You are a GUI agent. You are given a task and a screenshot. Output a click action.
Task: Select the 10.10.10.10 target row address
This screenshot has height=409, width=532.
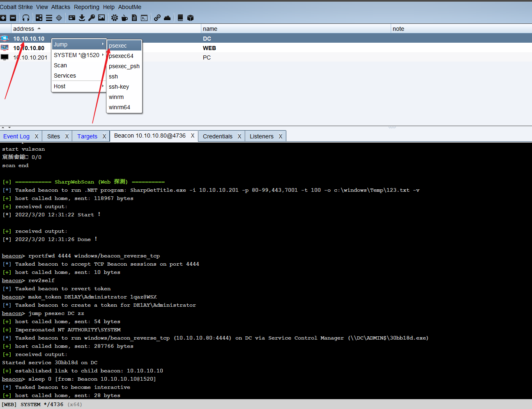pos(29,39)
